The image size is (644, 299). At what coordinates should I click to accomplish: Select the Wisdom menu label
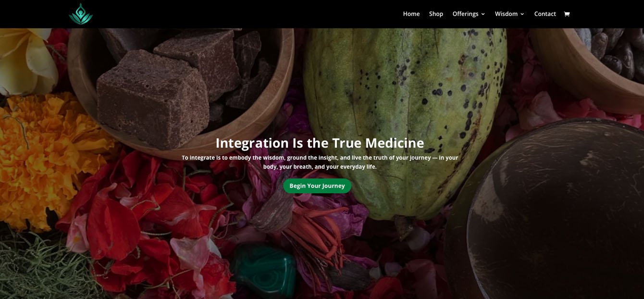(x=506, y=14)
